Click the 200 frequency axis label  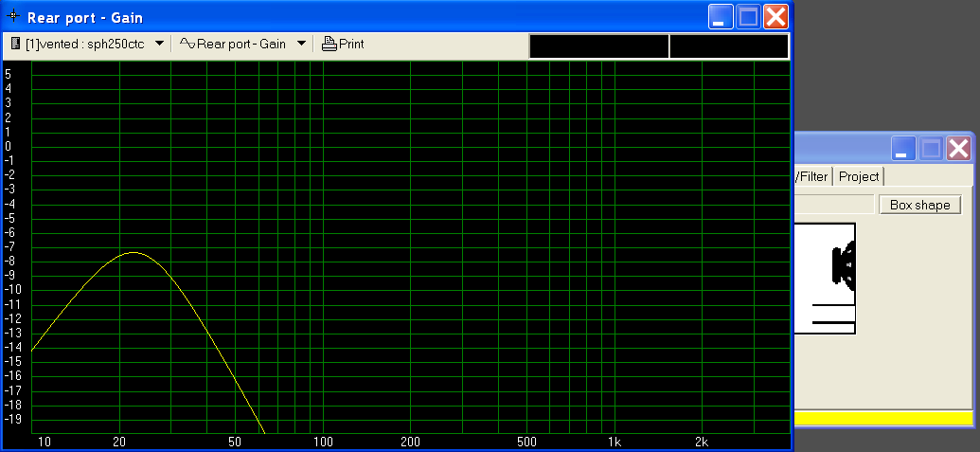pos(411,443)
